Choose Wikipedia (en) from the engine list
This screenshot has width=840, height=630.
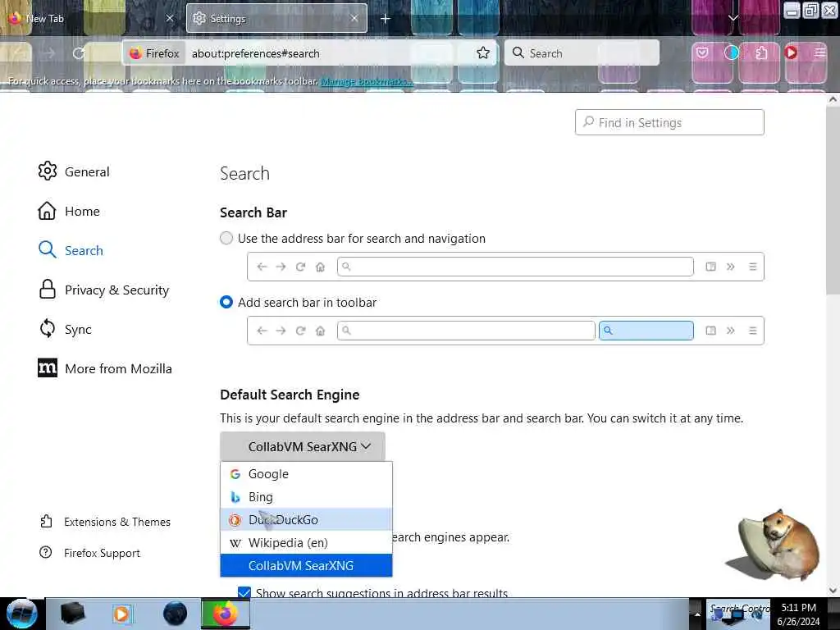(x=306, y=543)
